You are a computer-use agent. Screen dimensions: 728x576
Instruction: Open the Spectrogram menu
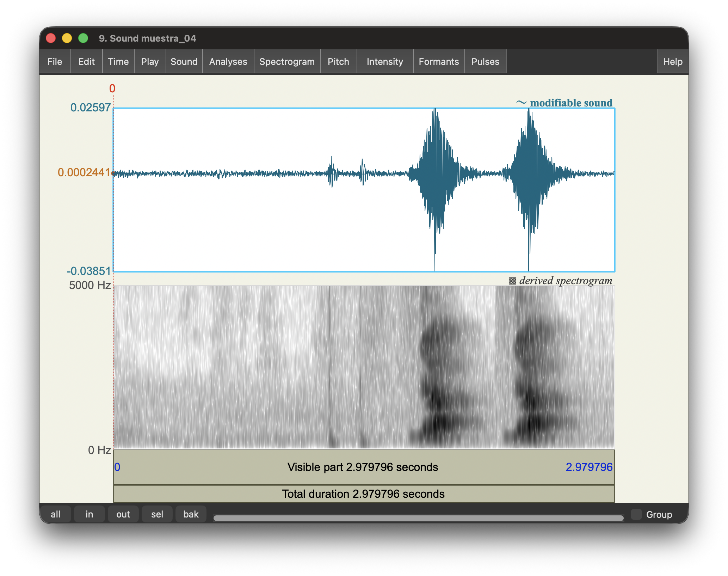(286, 61)
